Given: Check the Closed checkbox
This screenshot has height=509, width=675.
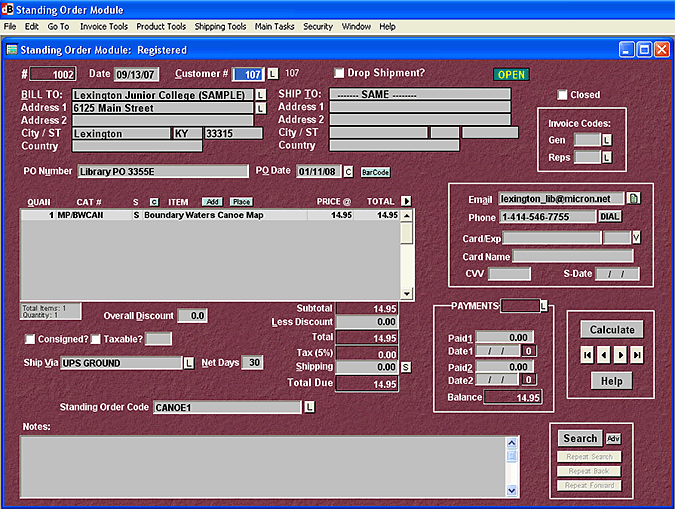Looking at the screenshot, I should point(562,95).
